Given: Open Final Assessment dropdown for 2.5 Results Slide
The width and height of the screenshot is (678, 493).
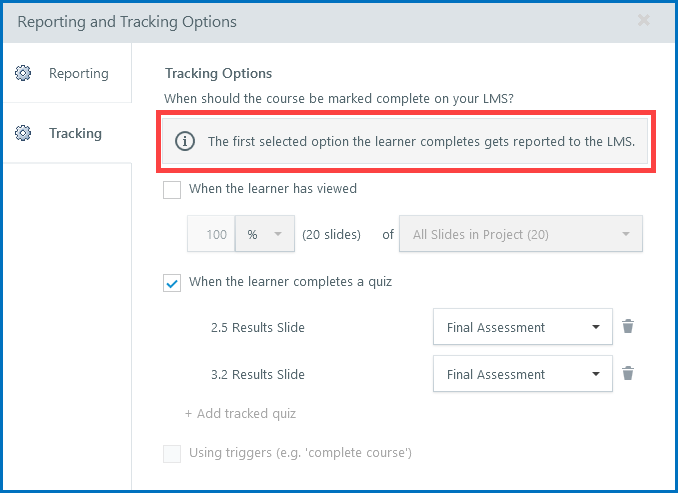Looking at the screenshot, I should (522, 327).
